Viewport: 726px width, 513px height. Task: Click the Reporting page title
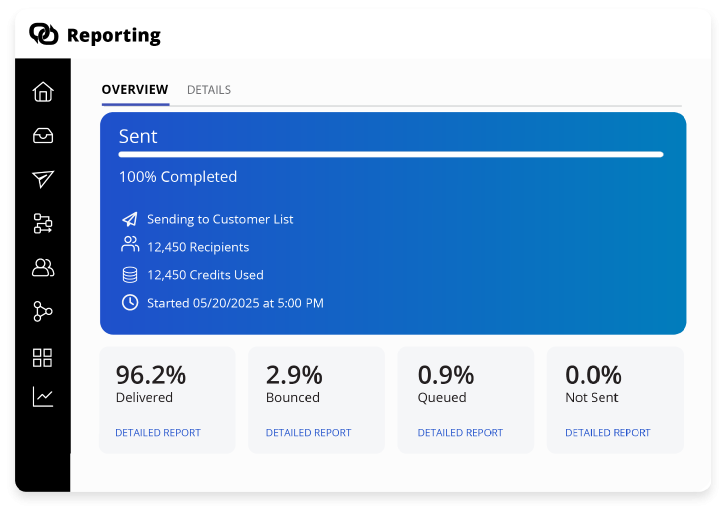click(x=114, y=35)
